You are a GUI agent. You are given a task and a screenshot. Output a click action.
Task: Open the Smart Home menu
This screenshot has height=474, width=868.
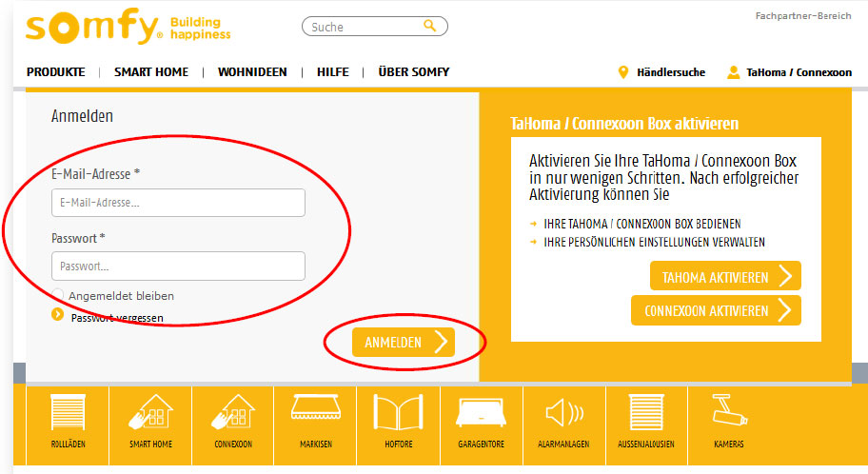coord(151,72)
